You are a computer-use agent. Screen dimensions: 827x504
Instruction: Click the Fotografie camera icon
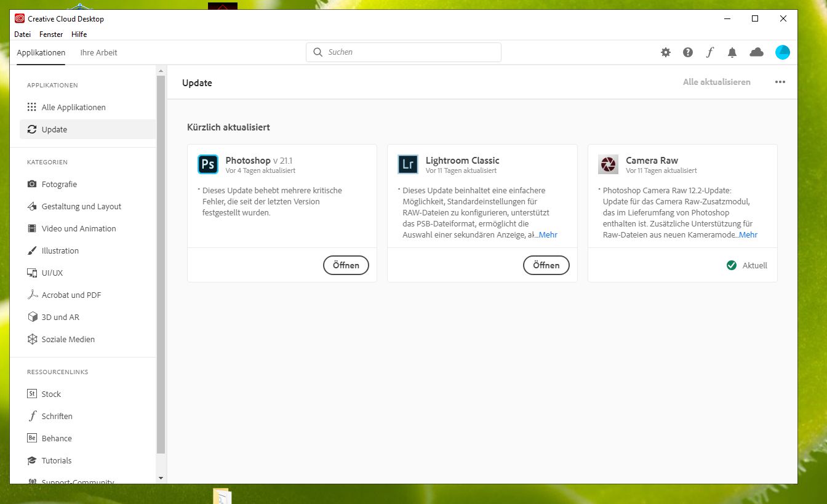(x=32, y=184)
